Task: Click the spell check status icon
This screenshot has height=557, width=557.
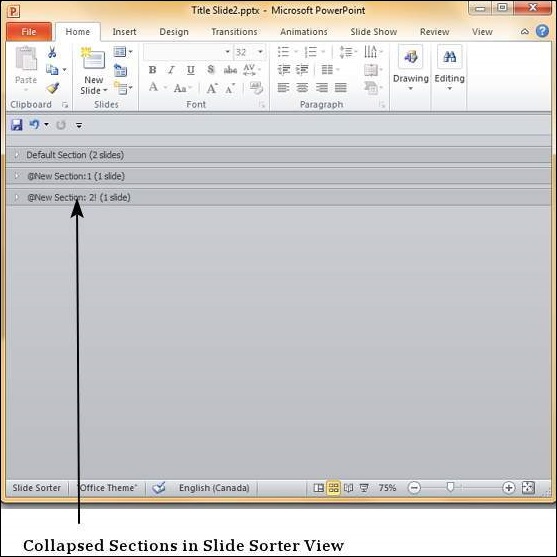Action: pyautogui.click(x=158, y=488)
